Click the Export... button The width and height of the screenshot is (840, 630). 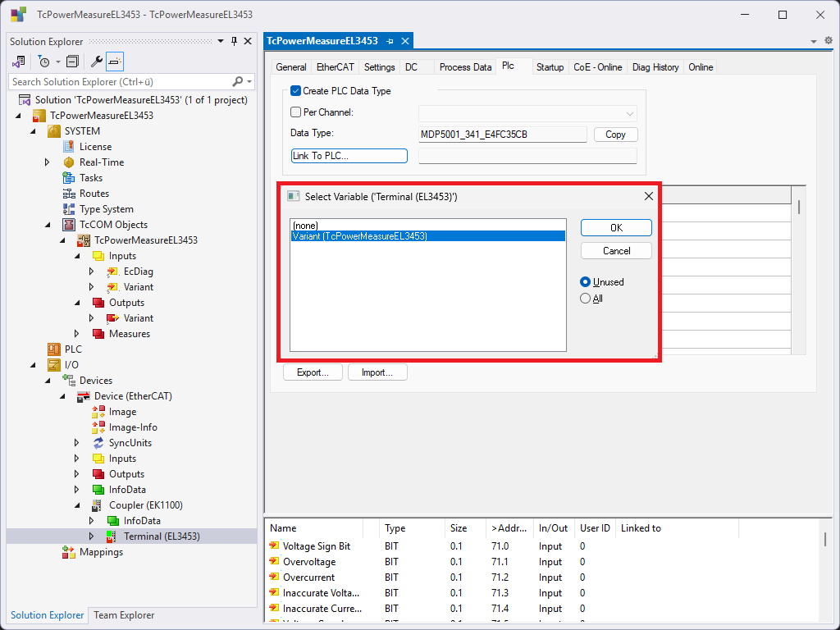[x=313, y=372]
